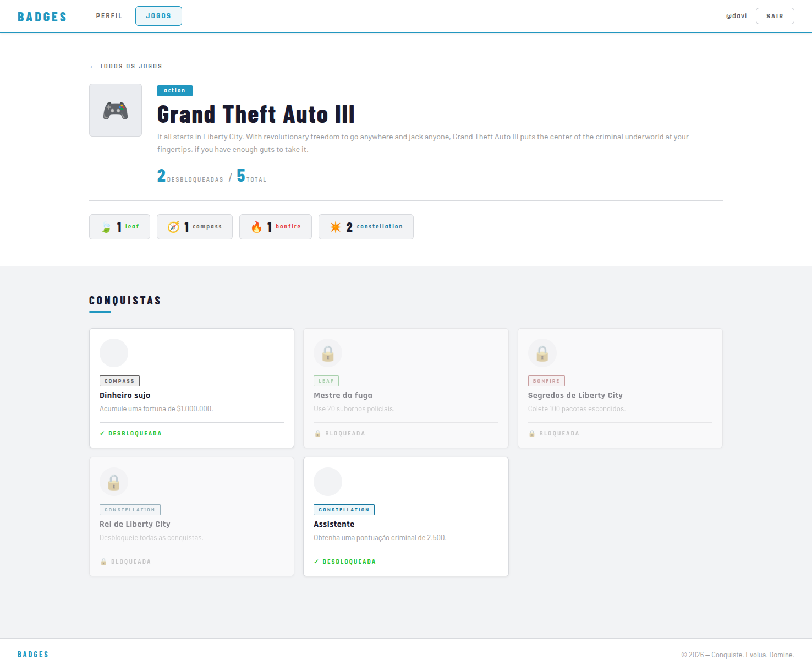
Task: Click the green checkmark under Assistente
Action: coord(316,562)
